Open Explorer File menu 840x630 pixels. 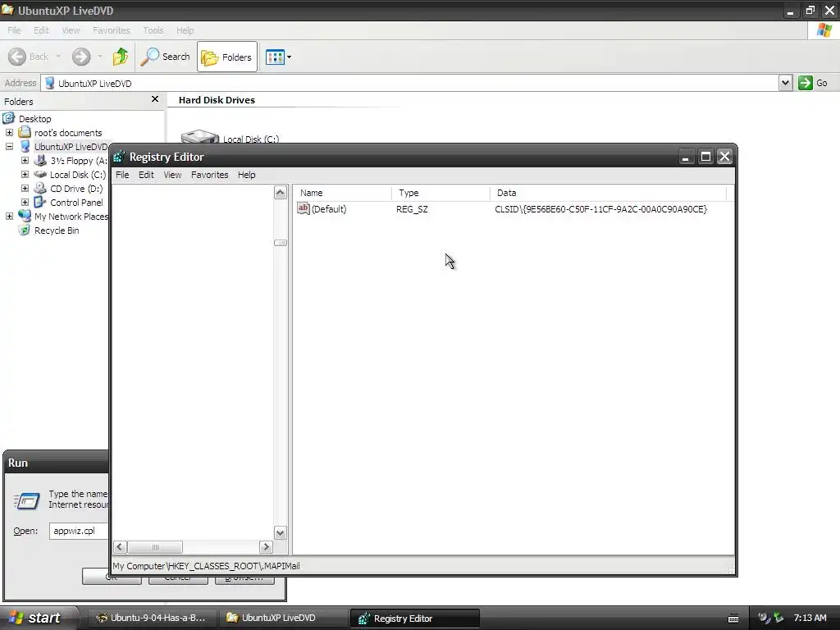coord(14,30)
